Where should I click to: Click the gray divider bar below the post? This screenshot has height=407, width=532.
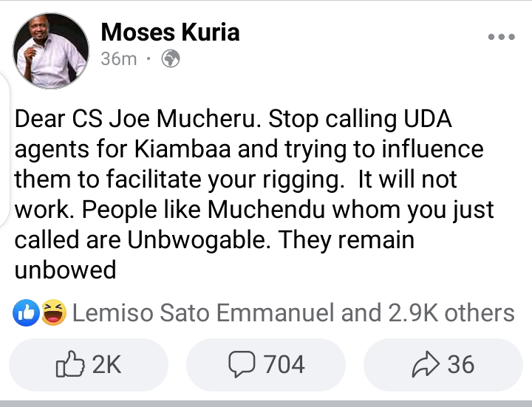coord(266,403)
